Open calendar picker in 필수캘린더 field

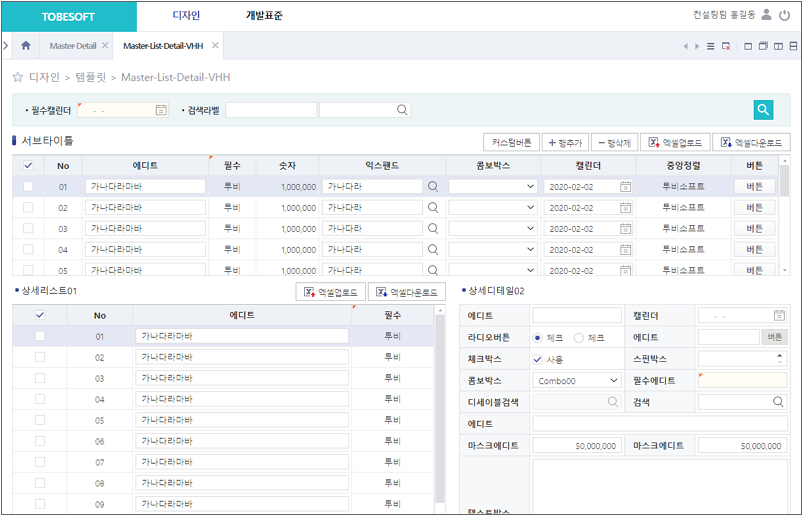tap(161, 110)
